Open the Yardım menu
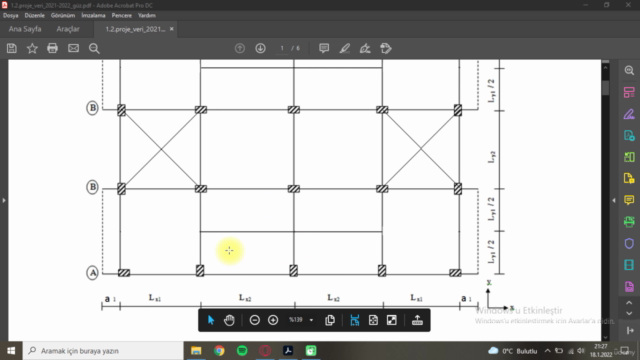Viewport: 640px width, 360px height. click(147, 16)
